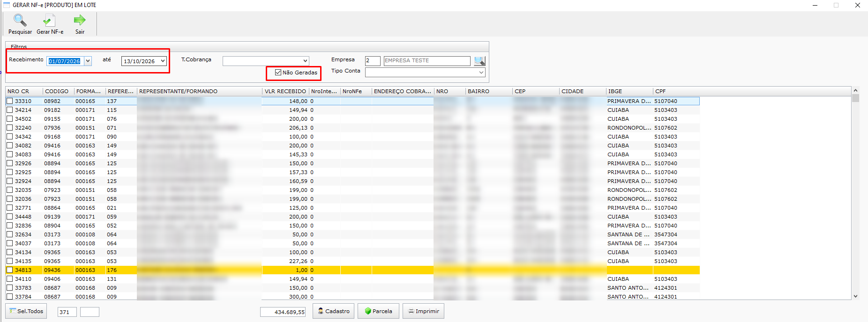Select checkbox of row 34502
The image size is (868, 322).
[9, 119]
